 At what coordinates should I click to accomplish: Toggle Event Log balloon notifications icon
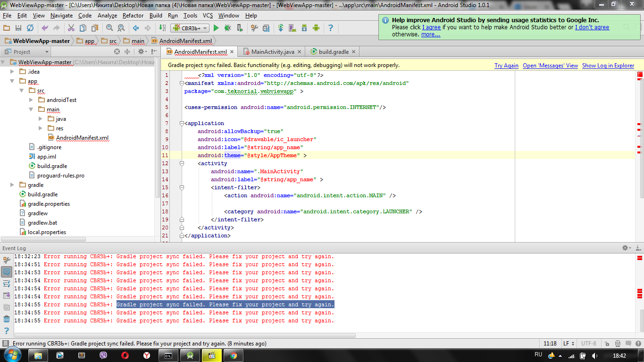[7, 272]
